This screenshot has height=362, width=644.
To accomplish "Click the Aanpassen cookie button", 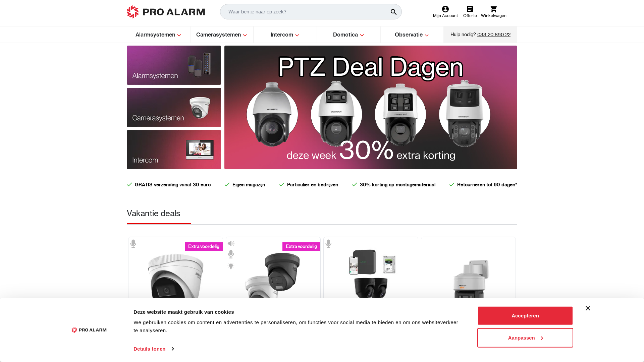I will (x=525, y=338).
